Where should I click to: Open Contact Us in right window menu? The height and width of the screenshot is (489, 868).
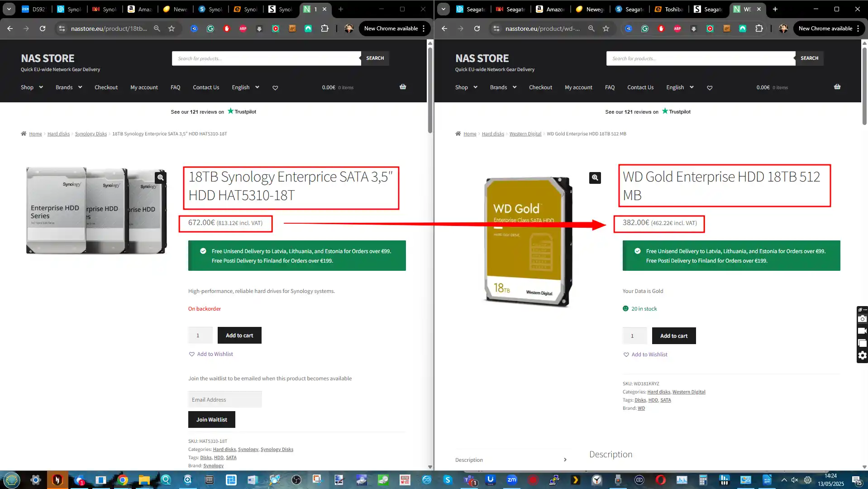point(640,87)
